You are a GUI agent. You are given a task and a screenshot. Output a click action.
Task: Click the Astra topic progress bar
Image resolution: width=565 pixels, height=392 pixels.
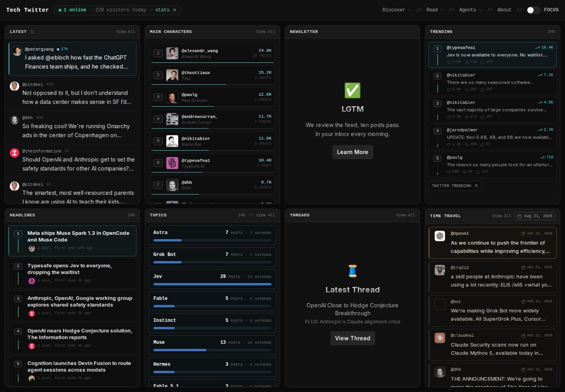(x=212, y=240)
